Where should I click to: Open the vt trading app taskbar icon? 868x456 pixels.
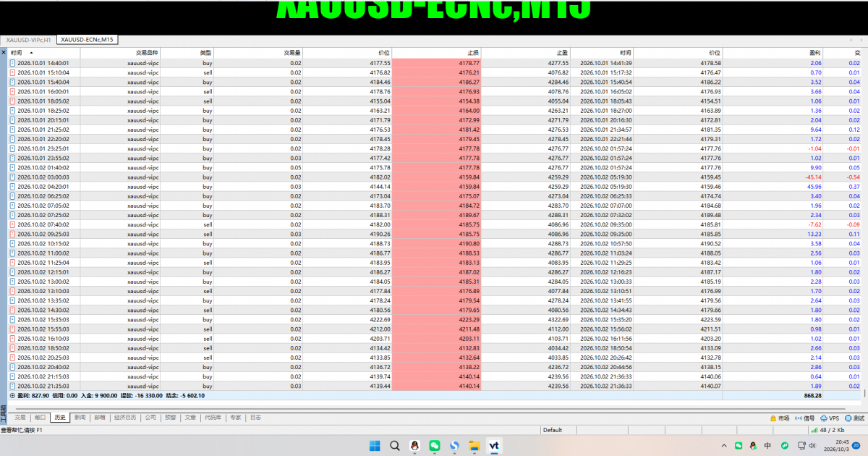pos(495,445)
